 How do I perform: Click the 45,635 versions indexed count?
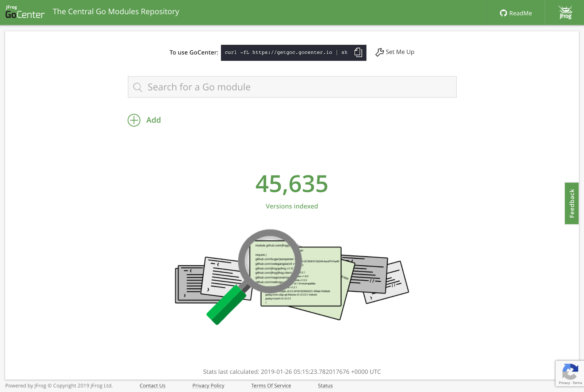point(292,184)
